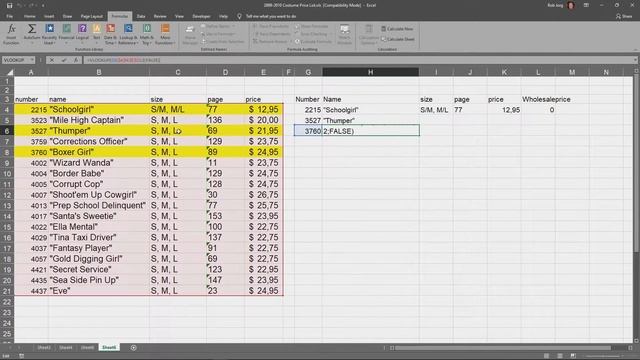Select row 6 header
Viewport: 640px width, 360px height.
click(7, 131)
